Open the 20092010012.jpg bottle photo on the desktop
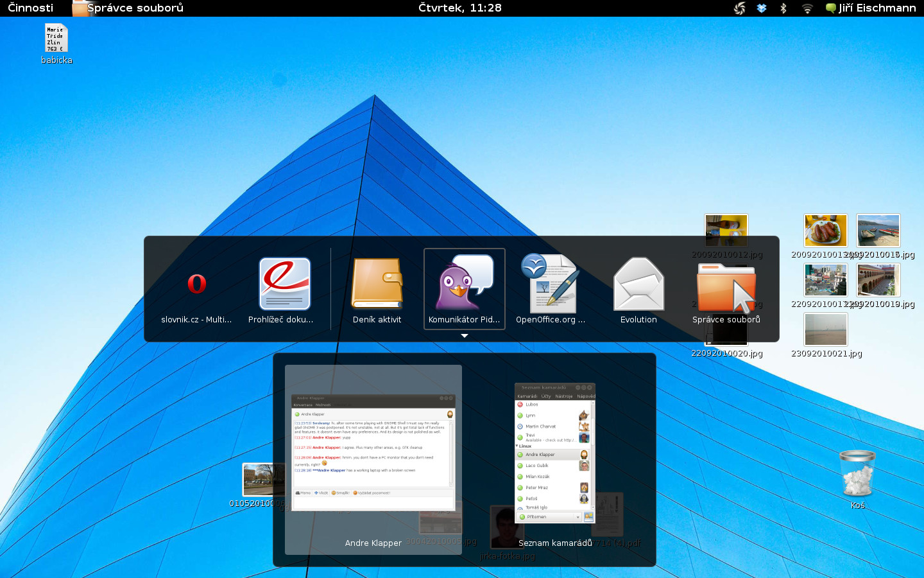This screenshot has height=578, width=924. point(726,231)
